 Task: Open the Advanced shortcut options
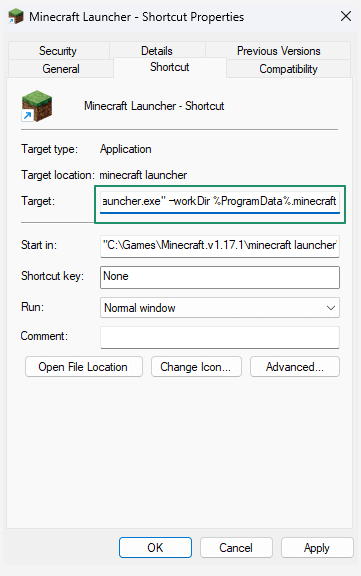point(295,367)
